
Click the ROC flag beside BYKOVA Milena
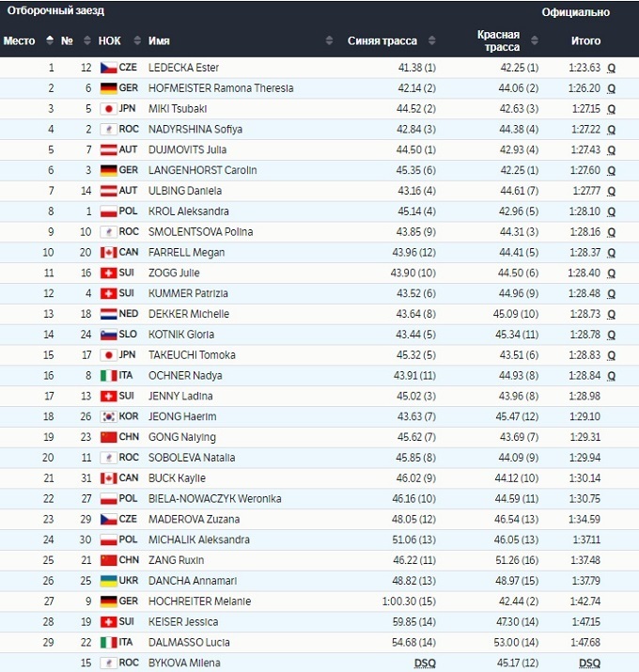pyautogui.click(x=108, y=663)
